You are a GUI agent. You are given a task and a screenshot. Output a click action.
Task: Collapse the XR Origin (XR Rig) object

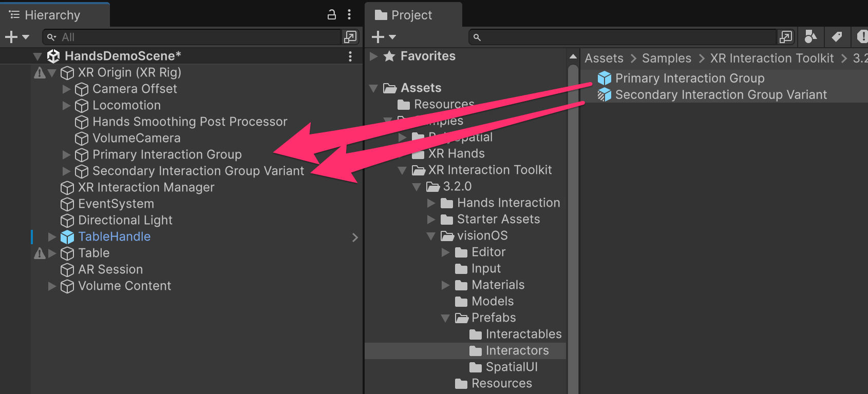click(x=52, y=73)
